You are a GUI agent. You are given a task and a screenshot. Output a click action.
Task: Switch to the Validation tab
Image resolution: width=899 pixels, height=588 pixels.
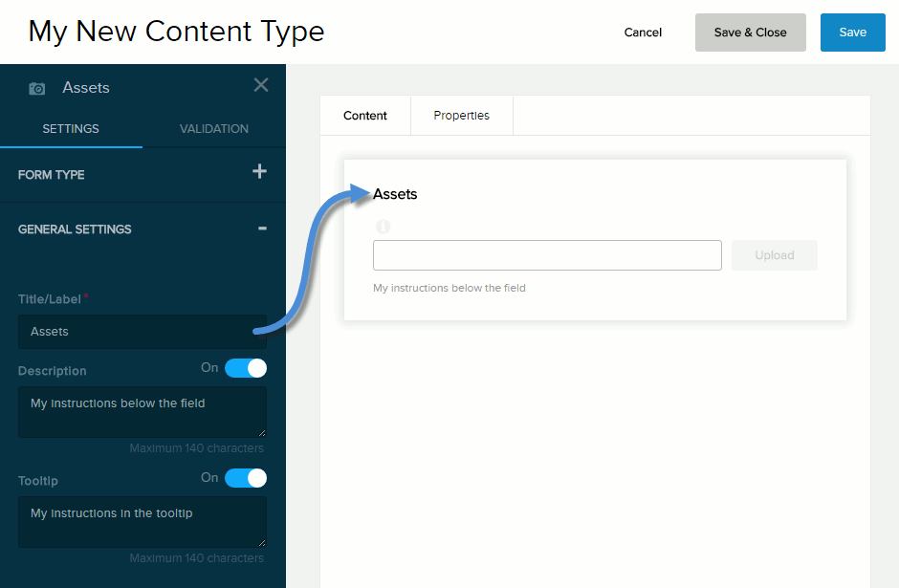point(213,129)
